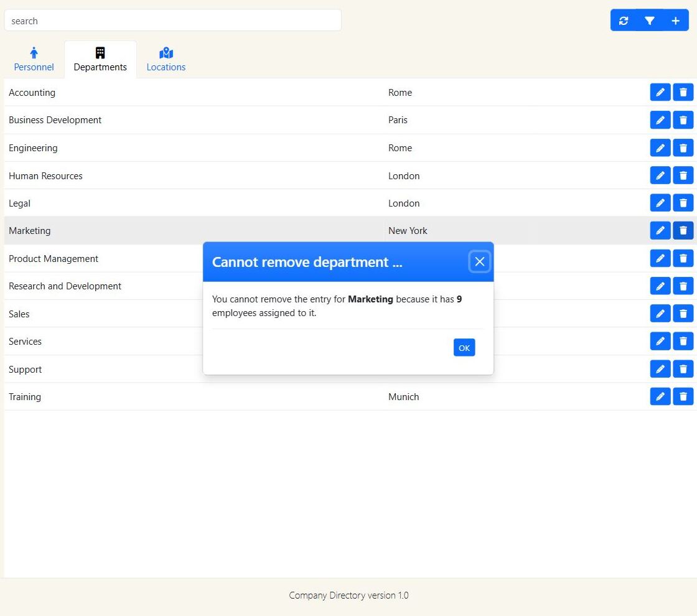The width and height of the screenshot is (697, 616).
Task: Edit the Accounting department pencil icon
Action: click(660, 93)
